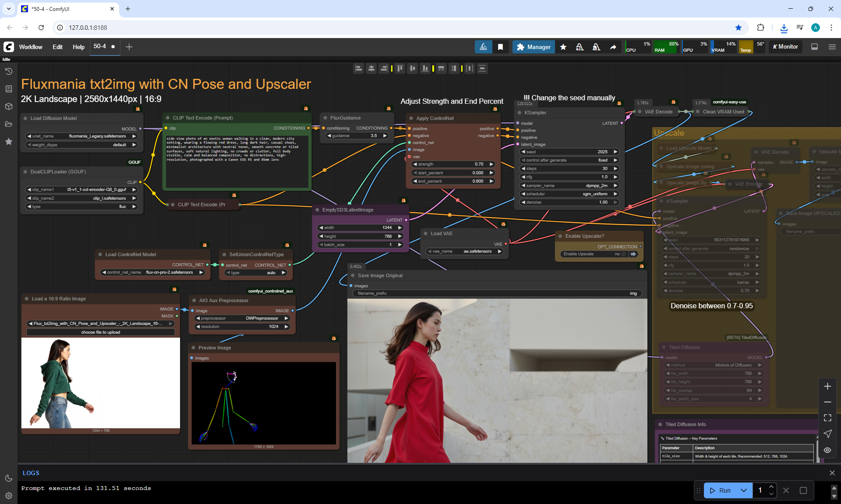Collapse the KSampler node using its dot
This screenshot has width=841, height=504.
tap(519, 113)
